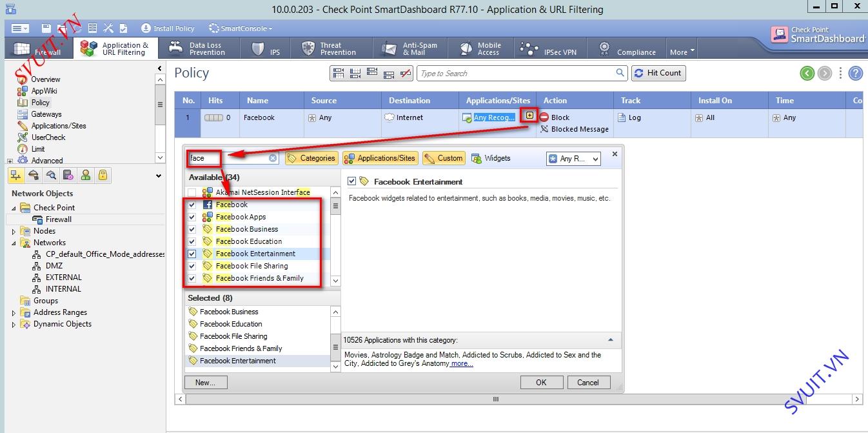The width and height of the screenshot is (868, 433).
Task: Expand the Address Ranges node
Action: pyautogui.click(x=14, y=312)
